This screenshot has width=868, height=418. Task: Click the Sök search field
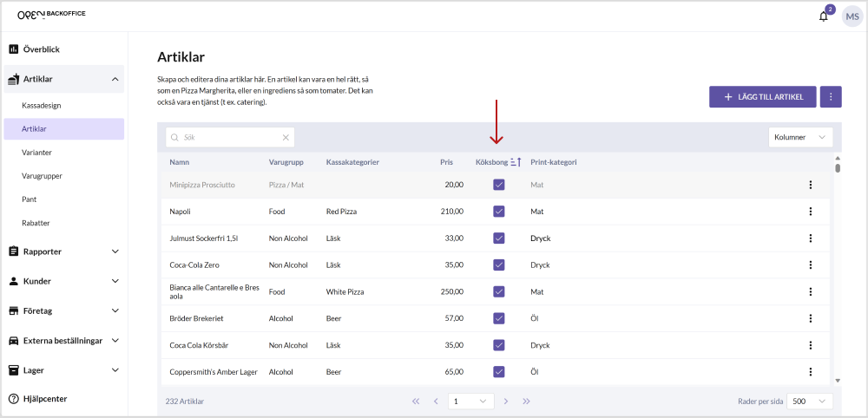[x=227, y=137]
